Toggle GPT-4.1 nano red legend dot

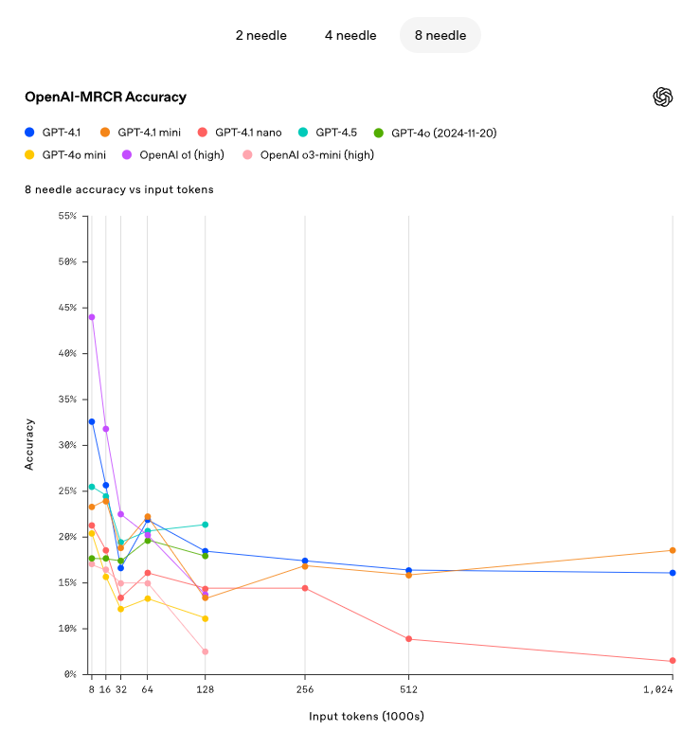tap(203, 133)
